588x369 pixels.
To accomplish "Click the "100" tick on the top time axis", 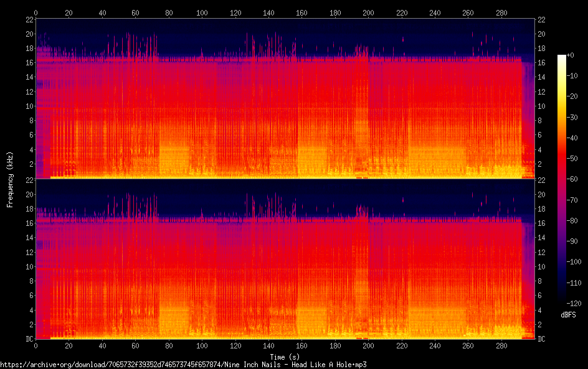I will (x=202, y=12).
